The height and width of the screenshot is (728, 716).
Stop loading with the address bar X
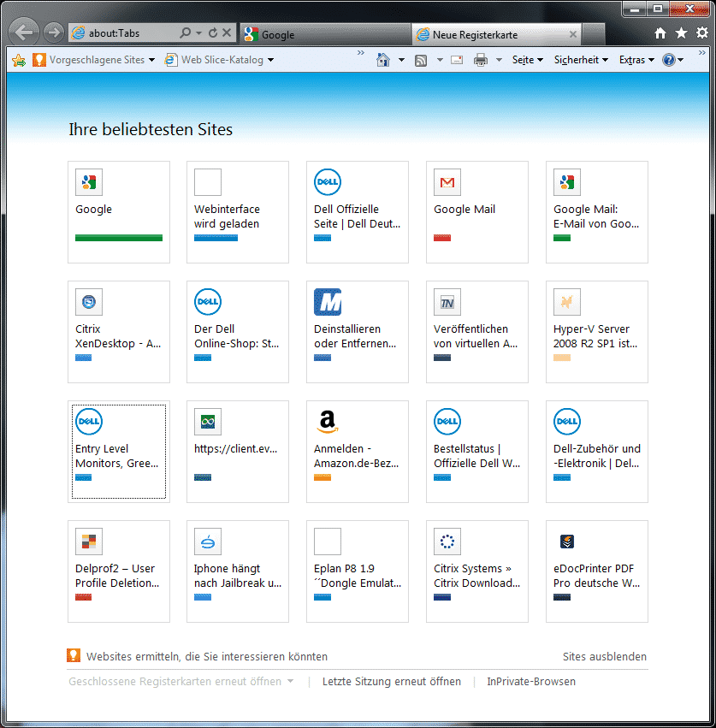coord(227,33)
